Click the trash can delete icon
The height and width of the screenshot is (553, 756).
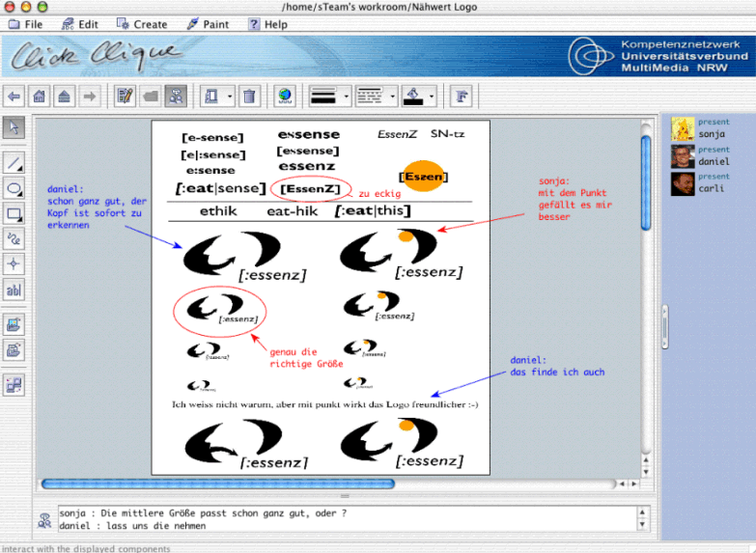[x=249, y=97]
